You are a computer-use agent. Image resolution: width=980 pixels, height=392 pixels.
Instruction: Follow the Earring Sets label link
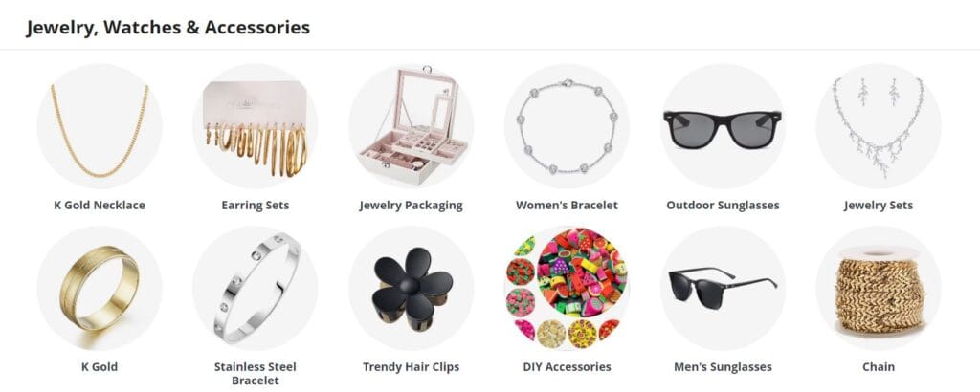pyautogui.click(x=255, y=205)
